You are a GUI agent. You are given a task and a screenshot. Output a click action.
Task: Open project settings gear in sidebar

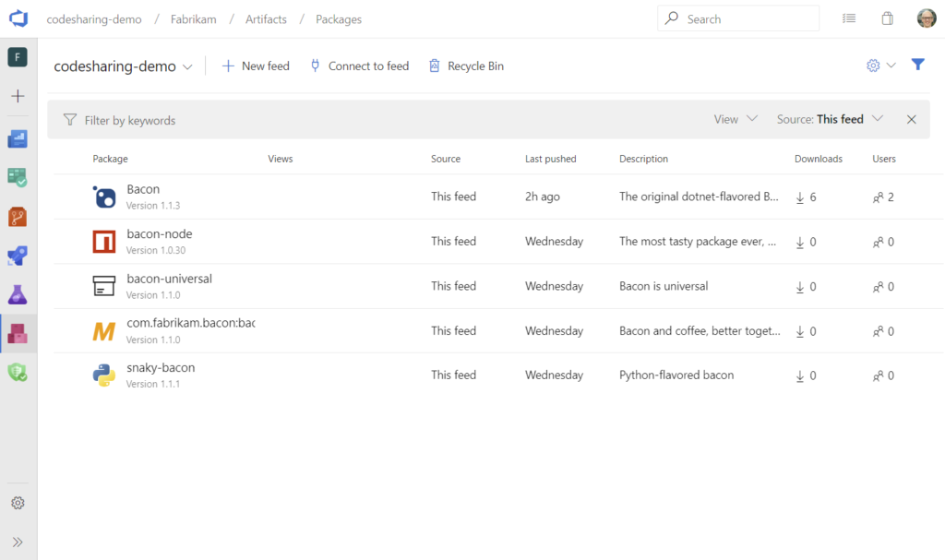pos(18,503)
